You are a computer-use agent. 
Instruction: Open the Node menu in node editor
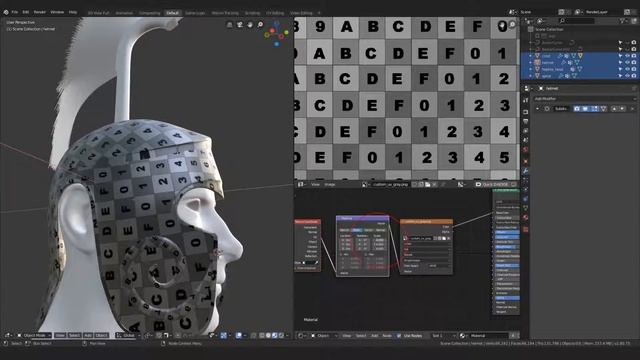point(387,336)
